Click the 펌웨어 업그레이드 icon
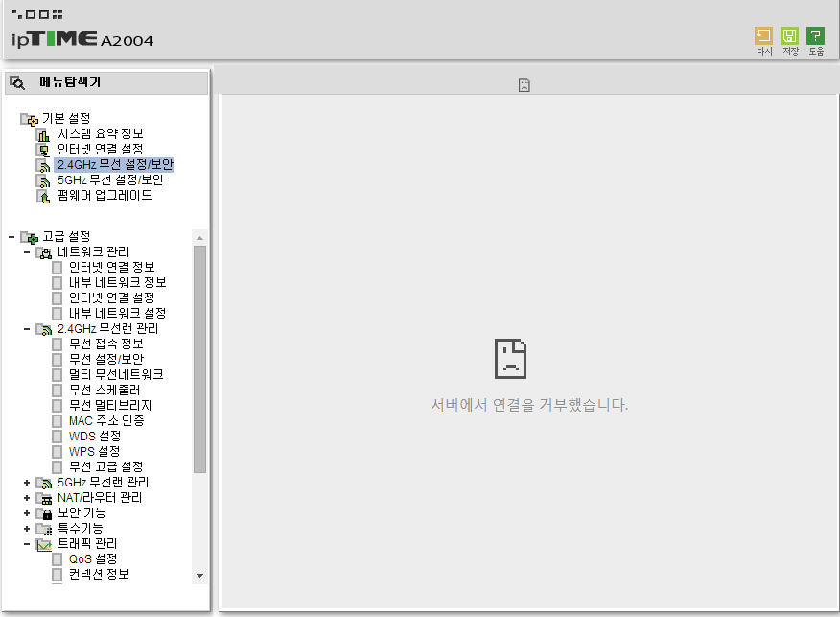This screenshot has width=840, height=617. (43, 196)
